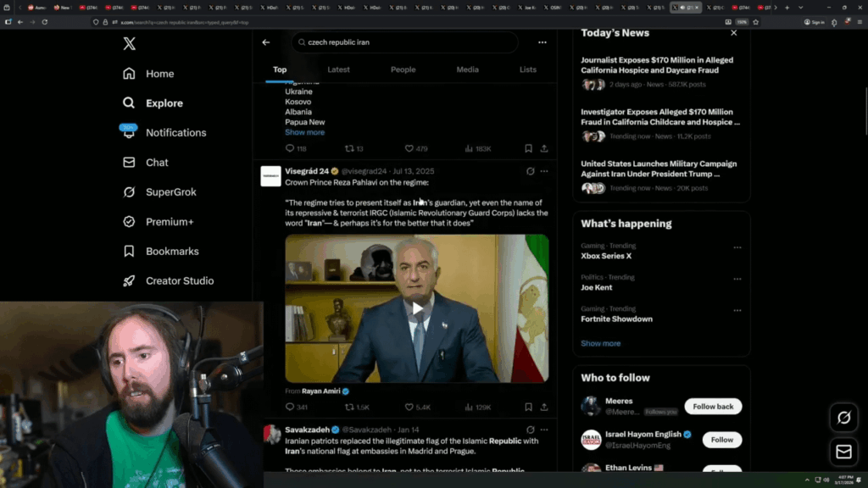Follow back Meeres account
The width and height of the screenshot is (868, 488).
click(x=713, y=406)
